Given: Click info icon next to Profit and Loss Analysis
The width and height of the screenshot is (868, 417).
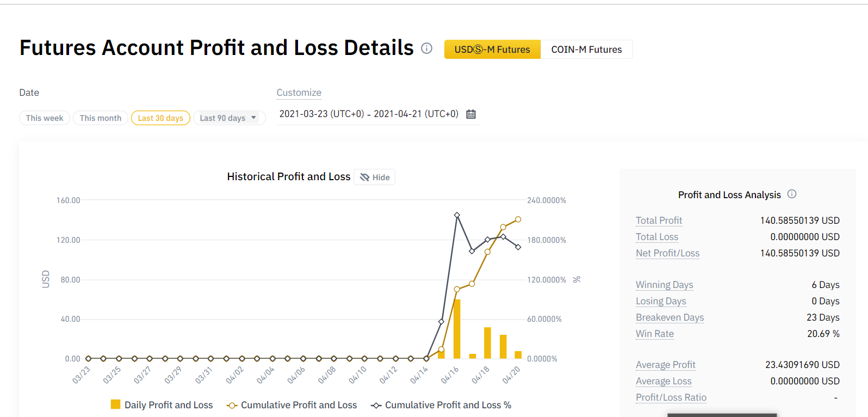Looking at the screenshot, I should [x=792, y=194].
